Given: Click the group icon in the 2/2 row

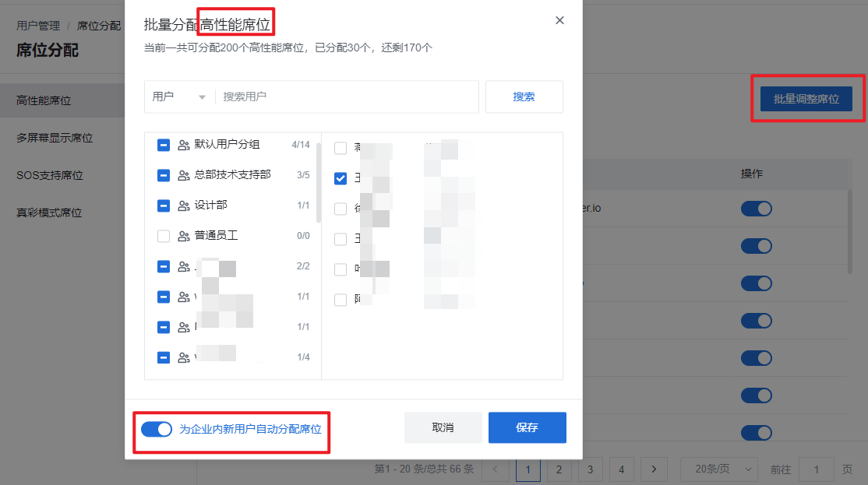Looking at the screenshot, I should pos(184,266).
